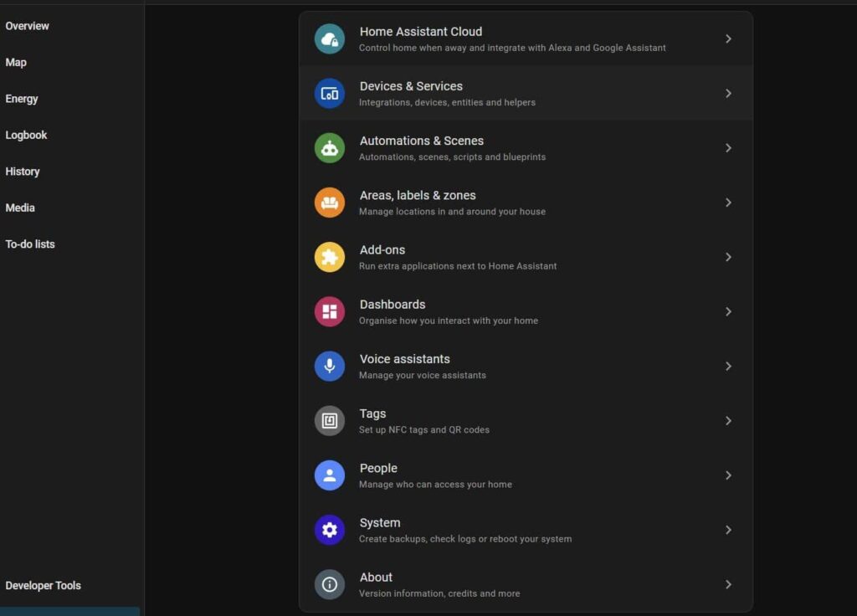
Task: Click 'Manage who can access your home'
Action: pyautogui.click(x=435, y=485)
